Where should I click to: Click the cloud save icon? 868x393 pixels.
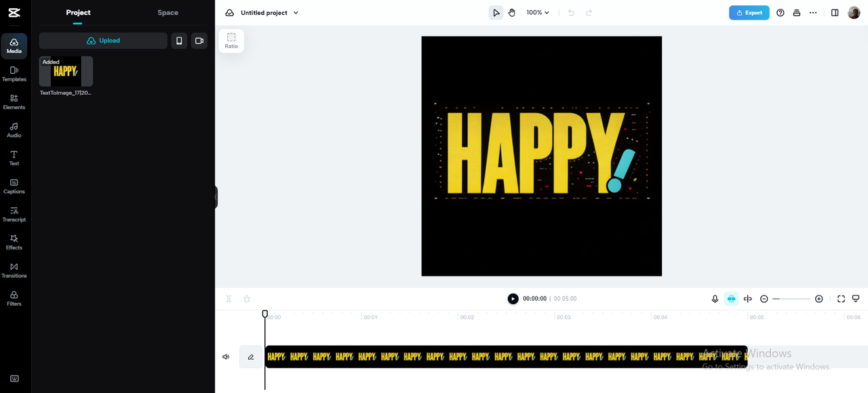[230, 13]
